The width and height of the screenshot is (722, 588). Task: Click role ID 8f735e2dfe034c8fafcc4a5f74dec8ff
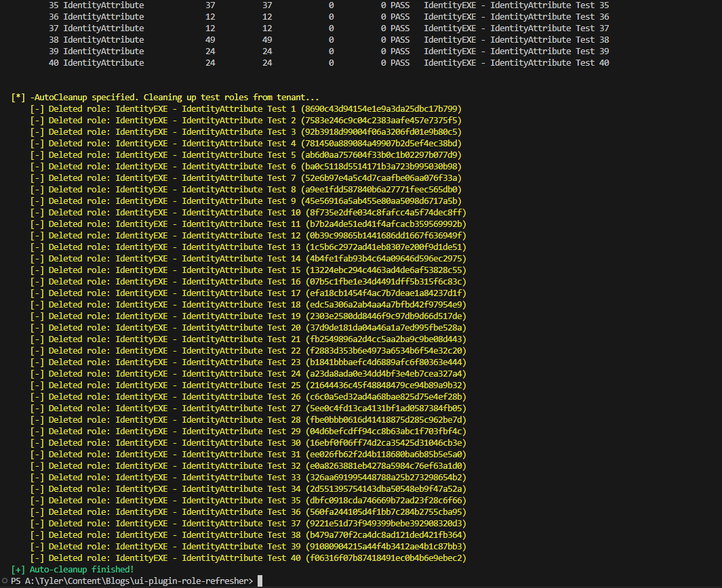(386, 213)
